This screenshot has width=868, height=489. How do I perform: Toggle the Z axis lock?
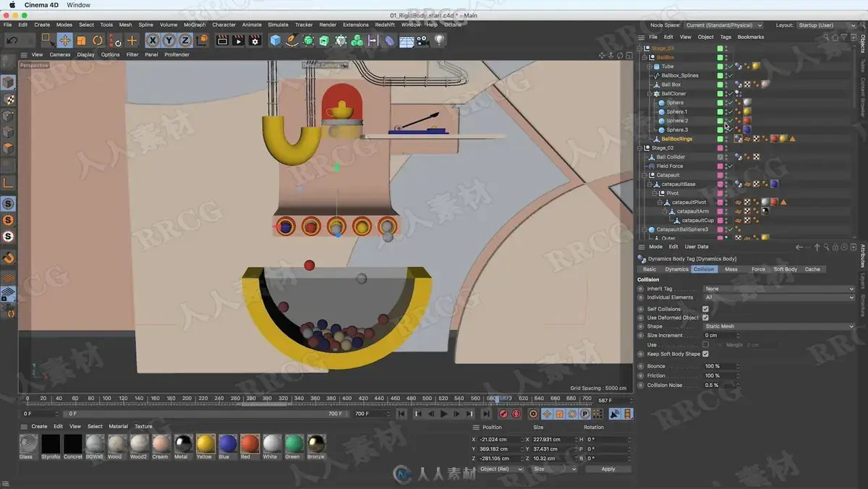click(x=185, y=41)
